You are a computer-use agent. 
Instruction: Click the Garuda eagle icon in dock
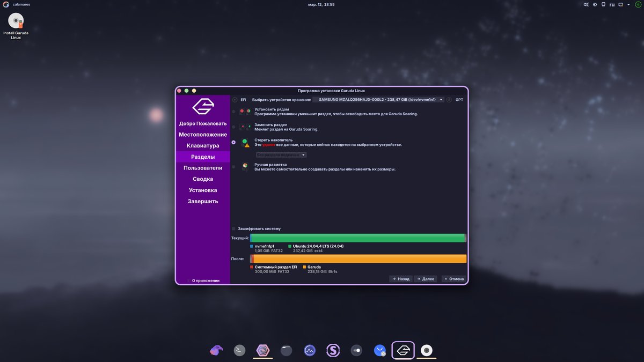click(x=403, y=350)
